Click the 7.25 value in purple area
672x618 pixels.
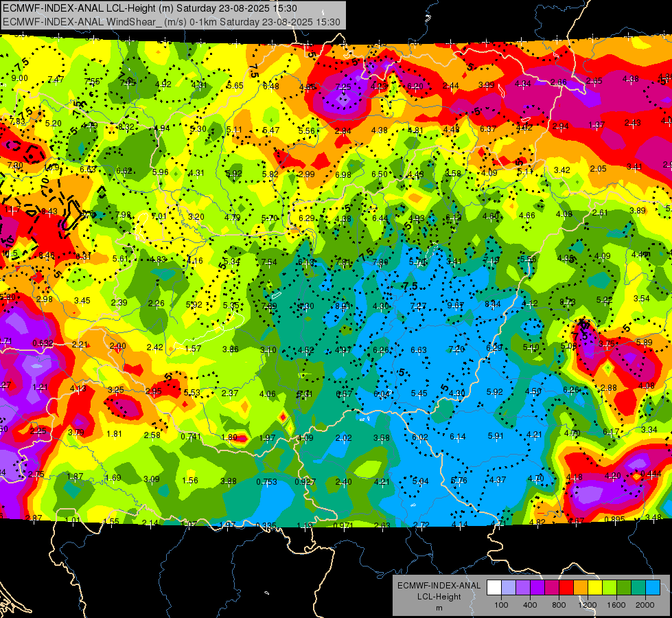pyautogui.click(x=343, y=87)
